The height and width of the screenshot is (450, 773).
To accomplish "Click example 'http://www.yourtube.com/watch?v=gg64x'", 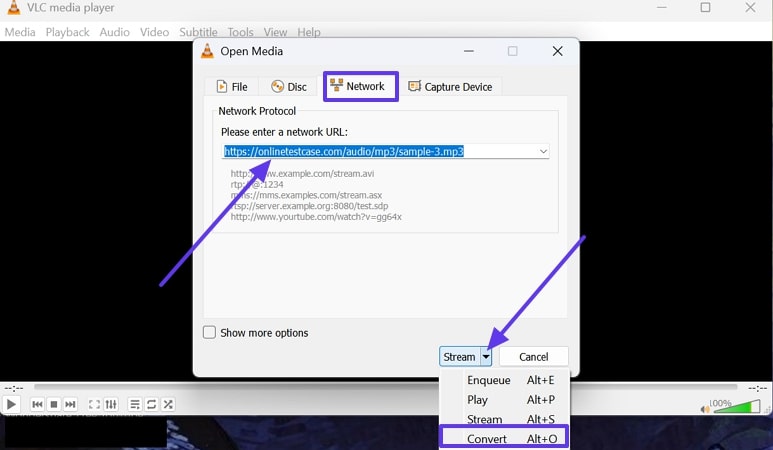I will [x=316, y=217].
